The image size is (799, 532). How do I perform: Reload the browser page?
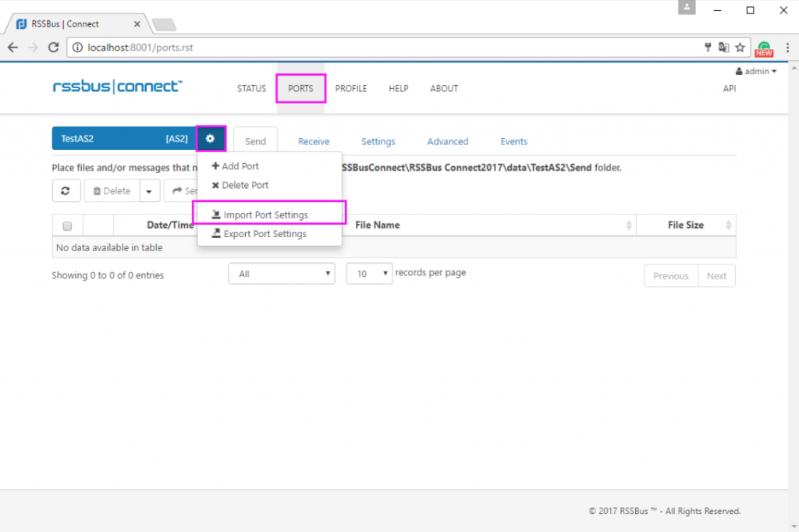tap(54, 48)
